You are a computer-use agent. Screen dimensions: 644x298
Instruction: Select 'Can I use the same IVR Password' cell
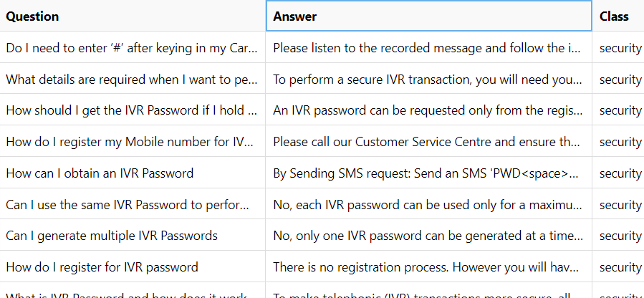pos(133,204)
